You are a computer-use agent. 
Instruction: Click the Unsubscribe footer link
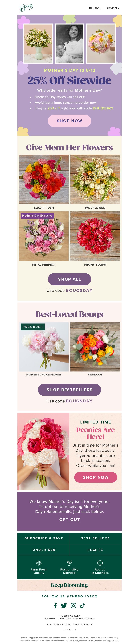pos(86,624)
